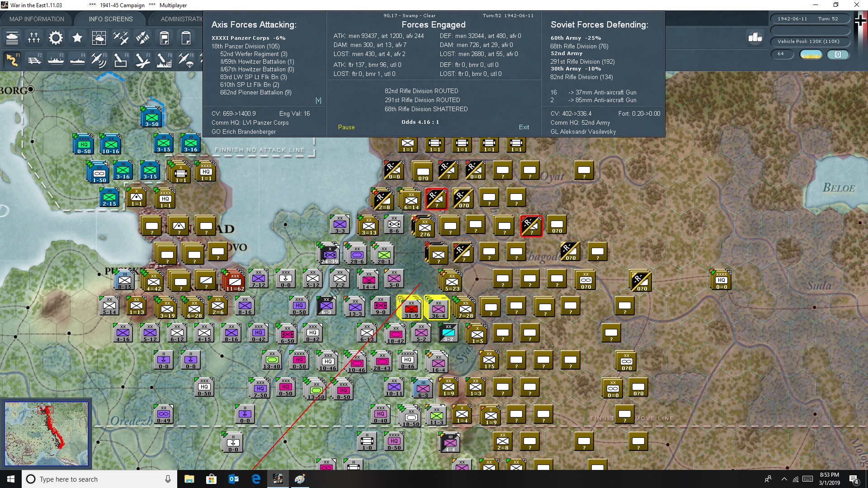Toggle F5 air reconnaissance mode
Image resolution: width=868 pixels, height=488 pixels.
click(99, 60)
